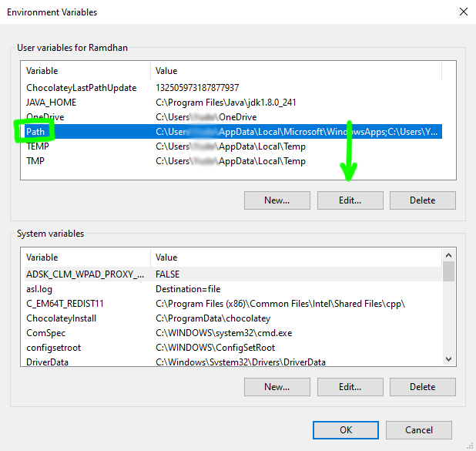Select the Path user variable row
The width and height of the screenshot is (476, 451).
[233, 132]
